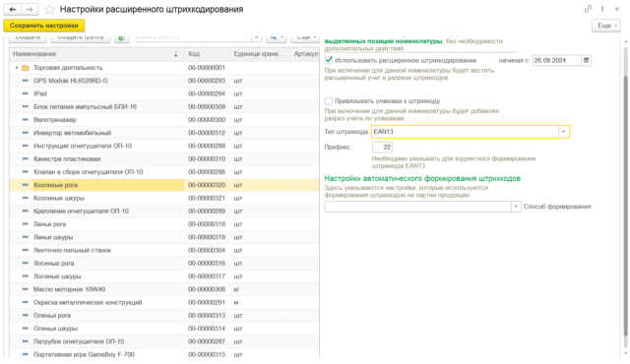Copy link using the chain icon

pyautogui.click(x=588, y=9)
